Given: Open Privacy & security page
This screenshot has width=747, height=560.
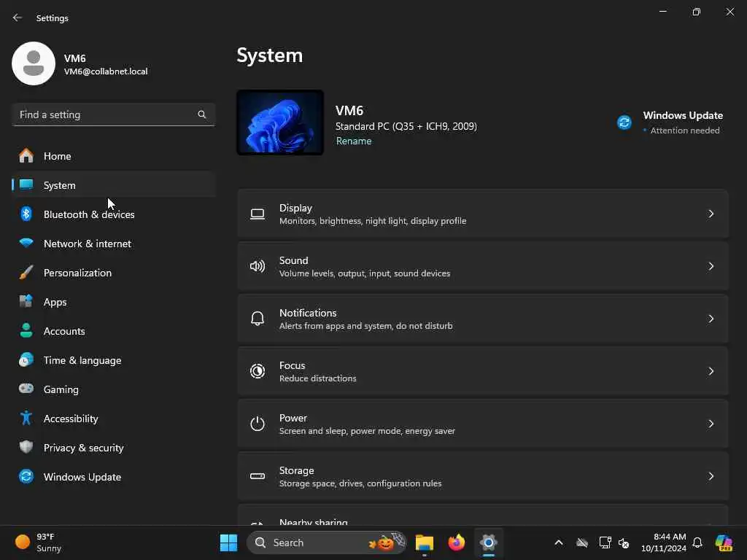Looking at the screenshot, I should tap(113, 448).
